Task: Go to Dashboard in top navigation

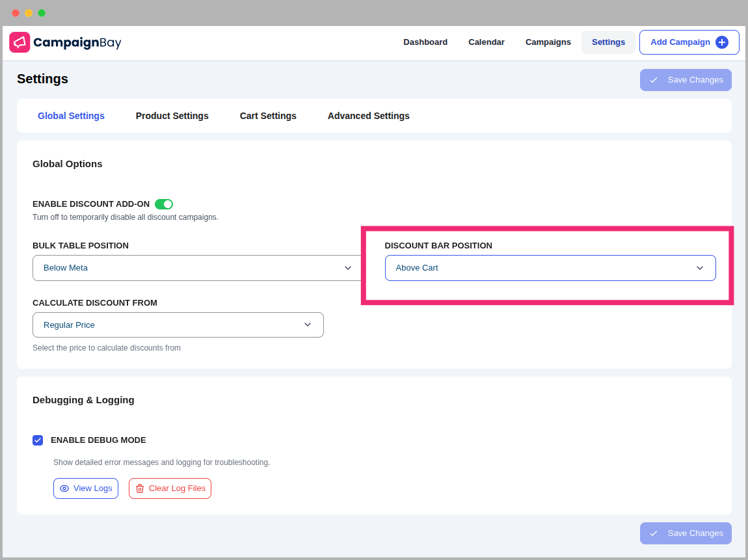Action: click(x=425, y=42)
